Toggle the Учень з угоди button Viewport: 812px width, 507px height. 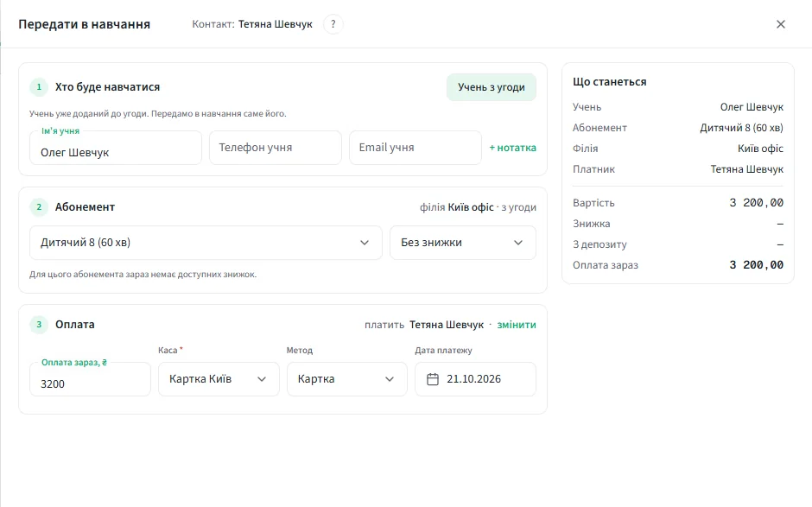(x=491, y=87)
